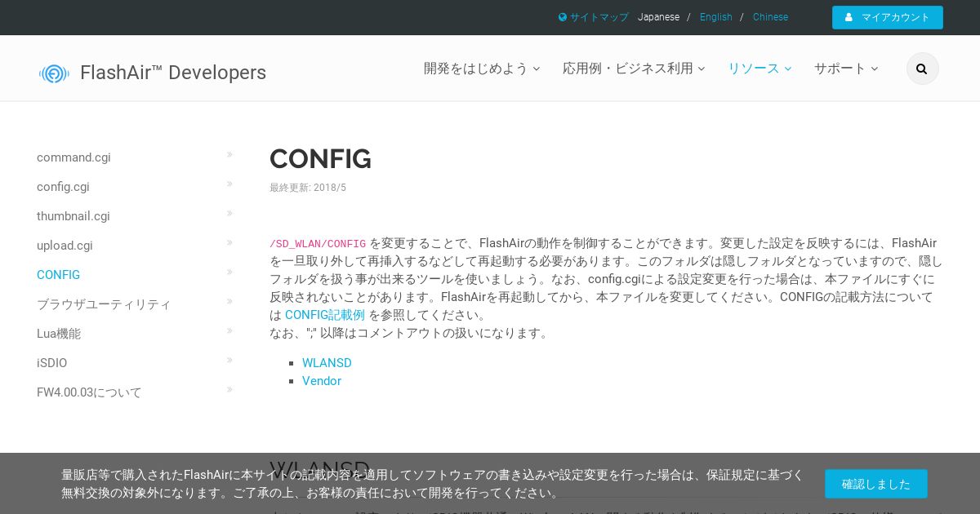Image resolution: width=980 pixels, height=514 pixels.
Task: Click the 確認しました button
Action: pyautogui.click(x=876, y=484)
